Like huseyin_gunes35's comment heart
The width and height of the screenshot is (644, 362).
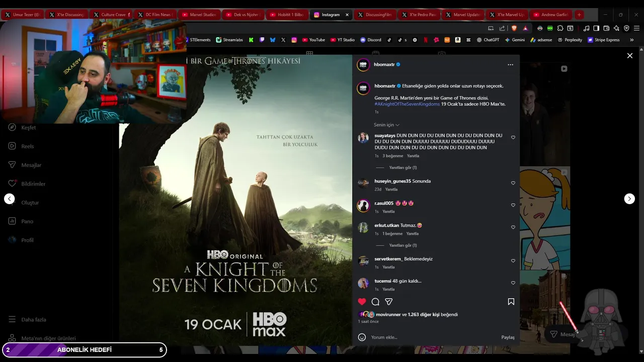(513, 183)
